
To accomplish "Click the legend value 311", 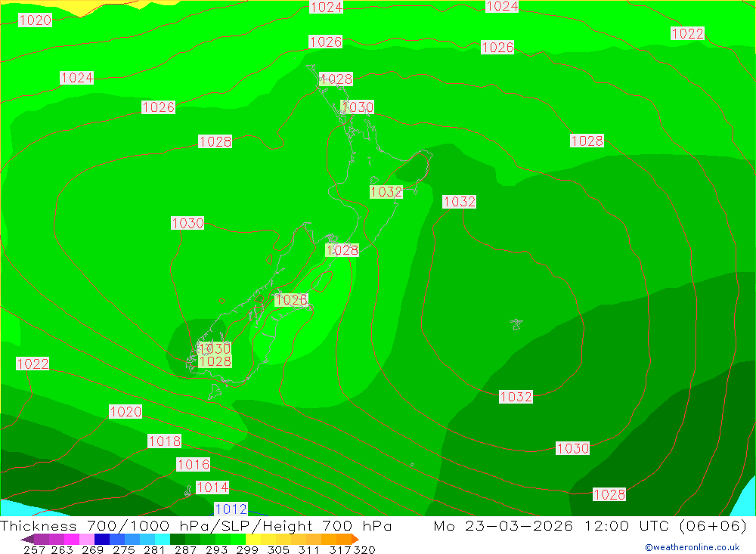I will tap(308, 549).
